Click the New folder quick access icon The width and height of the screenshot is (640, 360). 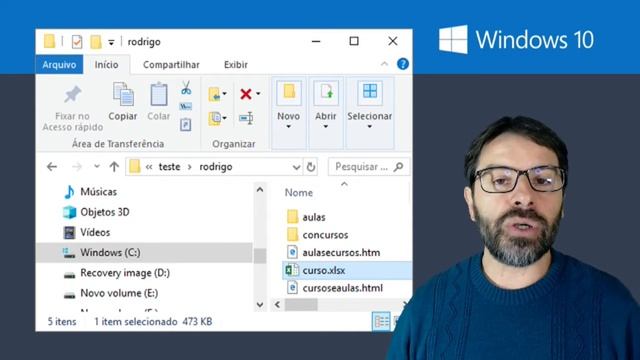[96, 42]
